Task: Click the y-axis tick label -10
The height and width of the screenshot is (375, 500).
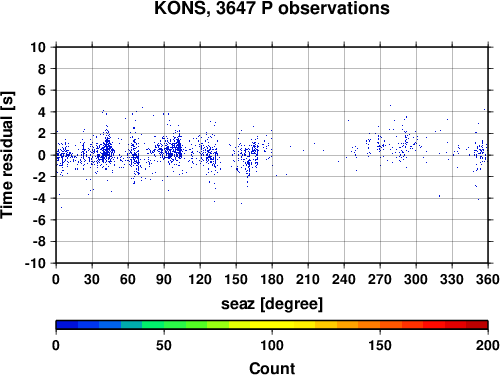Action: [35, 264]
